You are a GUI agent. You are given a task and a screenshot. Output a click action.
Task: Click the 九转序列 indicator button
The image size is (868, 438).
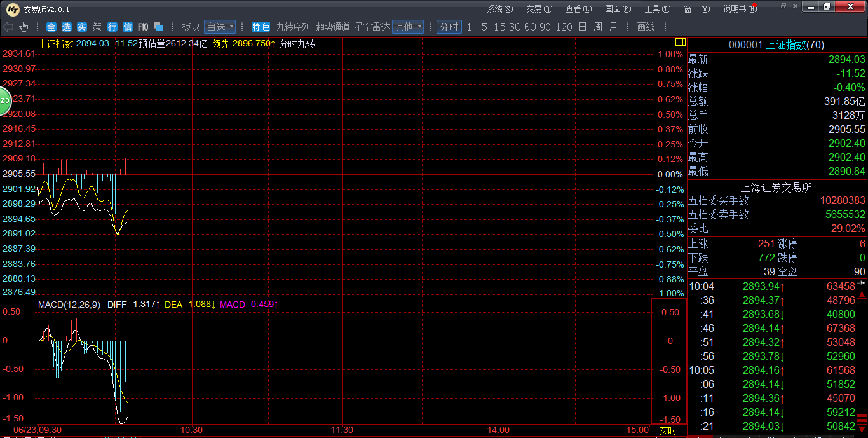(293, 27)
